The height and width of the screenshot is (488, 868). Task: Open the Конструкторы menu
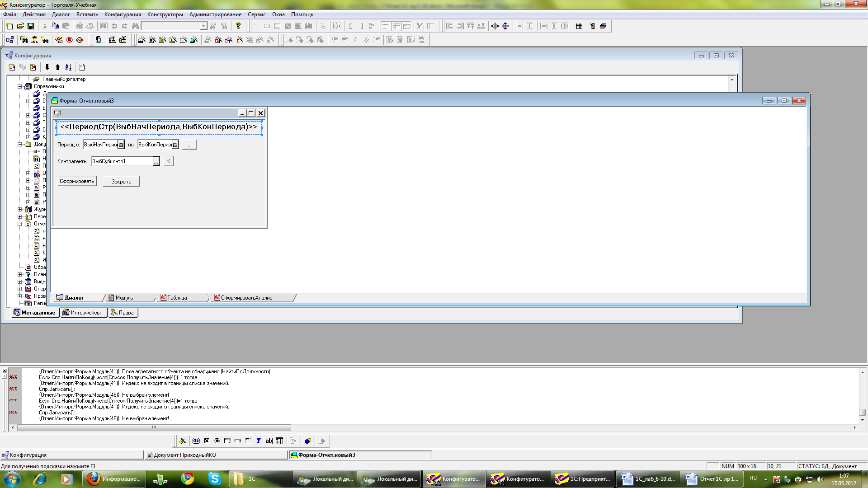(165, 14)
